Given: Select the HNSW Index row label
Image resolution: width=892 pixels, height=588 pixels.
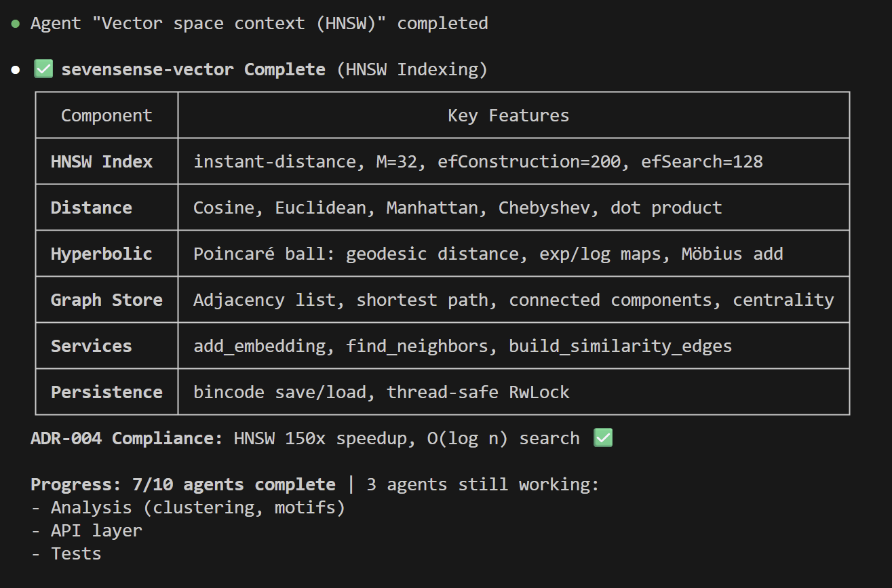Looking at the screenshot, I should point(102,161).
